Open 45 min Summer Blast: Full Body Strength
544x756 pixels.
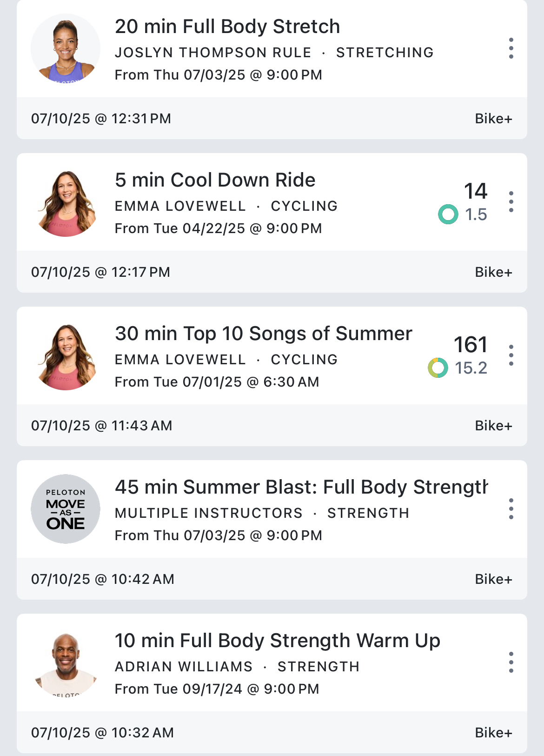pyautogui.click(x=301, y=488)
